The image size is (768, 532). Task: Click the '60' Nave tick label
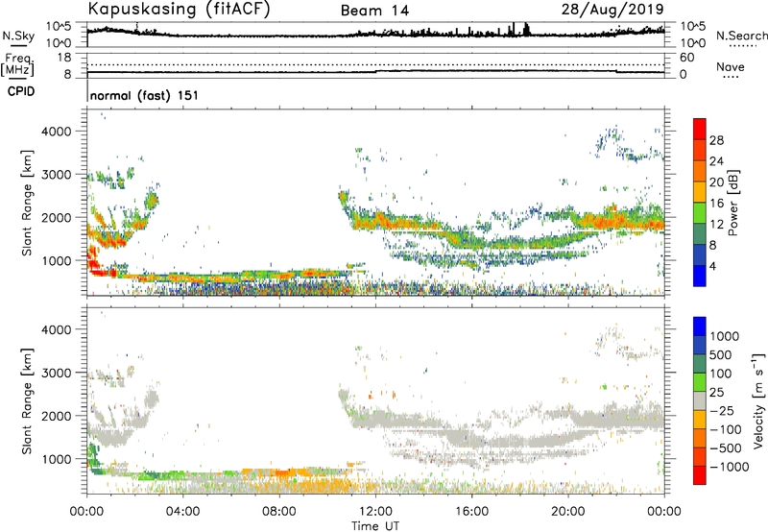tap(686, 58)
